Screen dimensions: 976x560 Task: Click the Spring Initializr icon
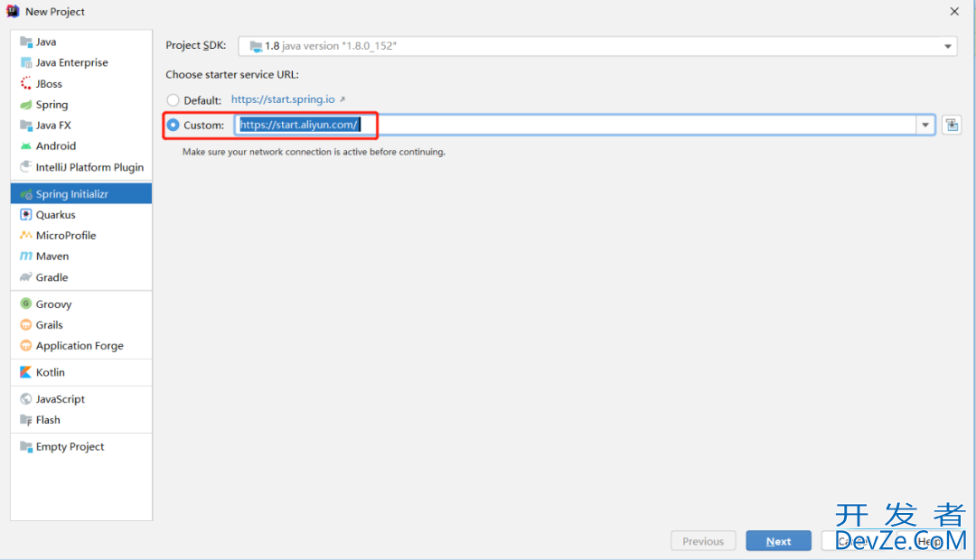pyautogui.click(x=26, y=194)
